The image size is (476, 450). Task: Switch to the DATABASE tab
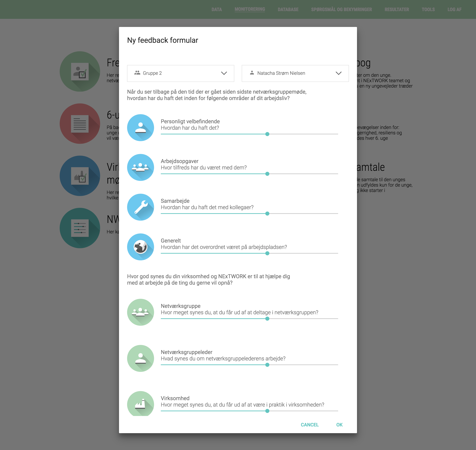[x=288, y=10]
